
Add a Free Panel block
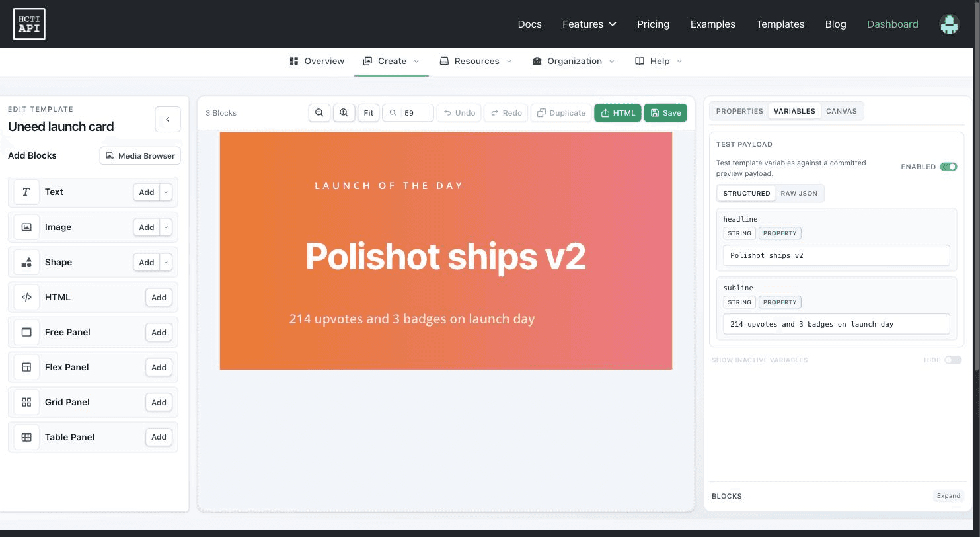click(159, 332)
